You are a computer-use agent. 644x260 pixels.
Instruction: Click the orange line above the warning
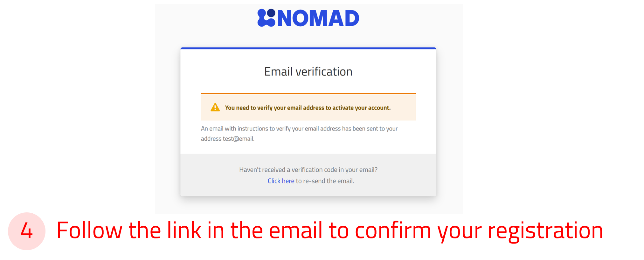(x=308, y=94)
